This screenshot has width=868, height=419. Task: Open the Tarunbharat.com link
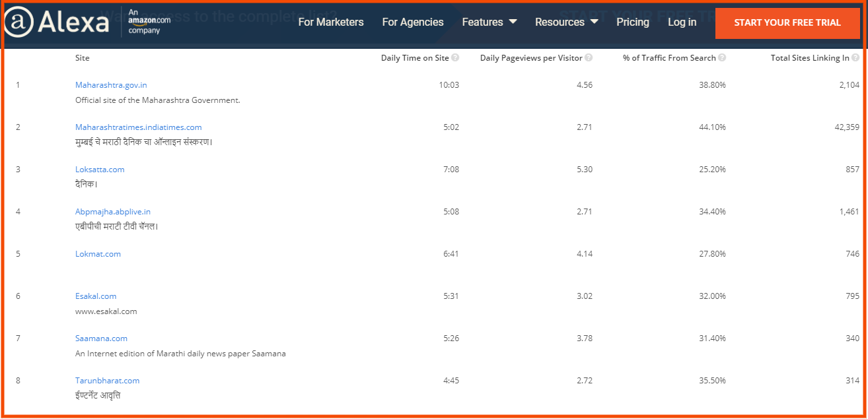108,381
